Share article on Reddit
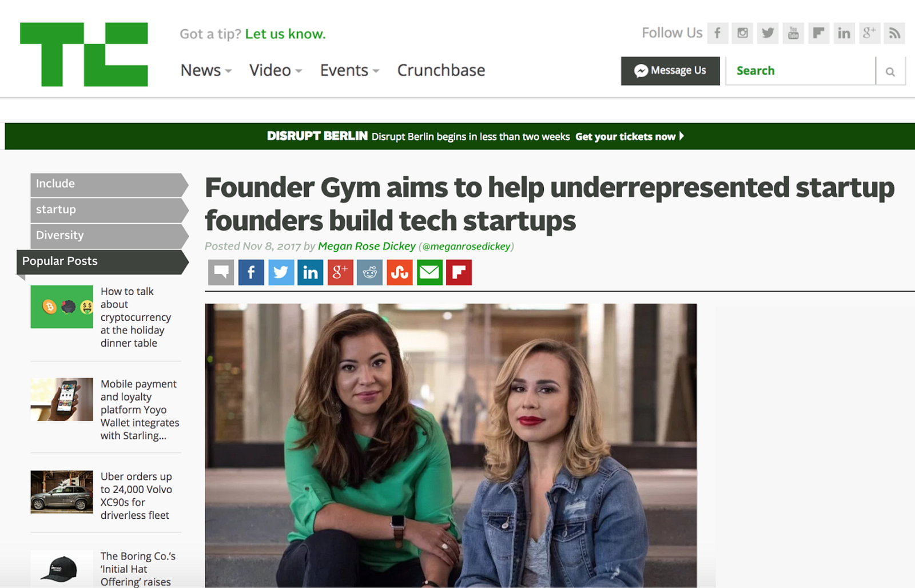Image resolution: width=915 pixels, height=588 pixels. pos(370,272)
